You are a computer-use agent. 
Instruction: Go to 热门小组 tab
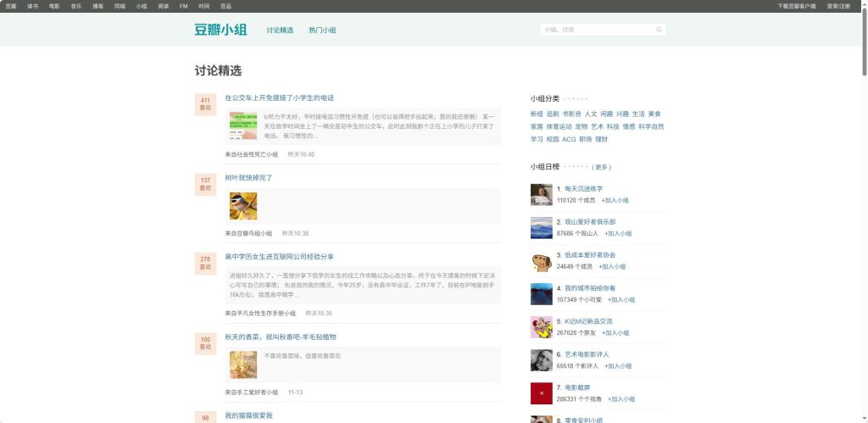pos(322,31)
